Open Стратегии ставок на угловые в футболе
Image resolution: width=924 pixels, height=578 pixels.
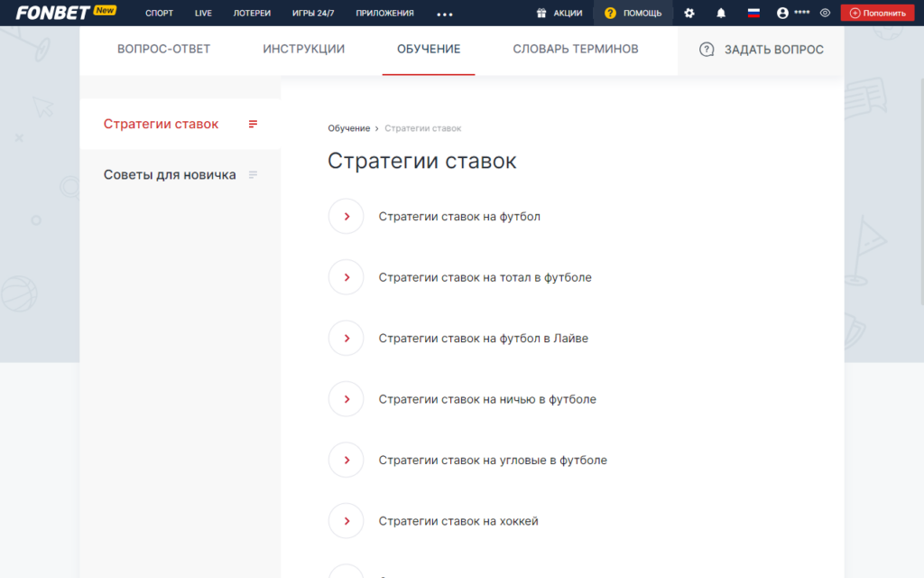[x=493, y=460]
